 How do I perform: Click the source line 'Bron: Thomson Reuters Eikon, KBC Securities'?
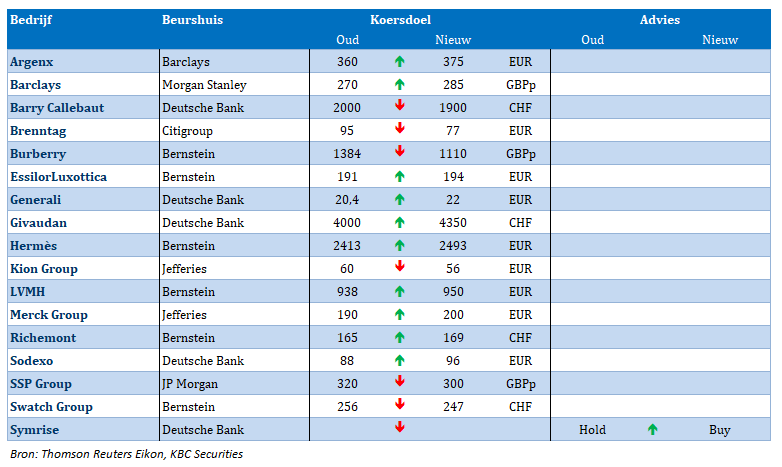tap(126, 454)
